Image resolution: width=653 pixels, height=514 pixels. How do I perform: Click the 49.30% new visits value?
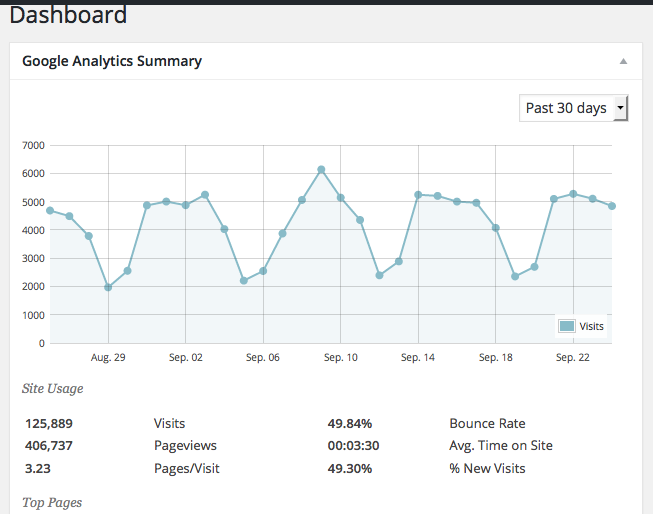[x=348, y=467]
